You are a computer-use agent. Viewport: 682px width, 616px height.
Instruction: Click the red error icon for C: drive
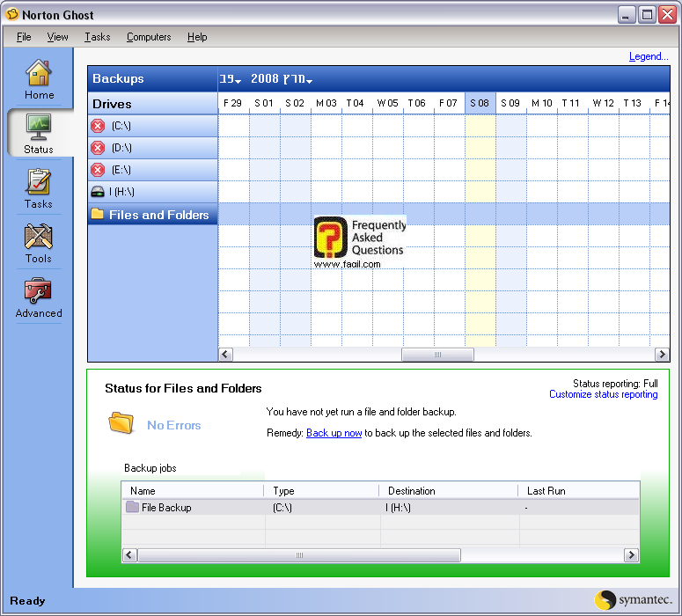point(99,126)
